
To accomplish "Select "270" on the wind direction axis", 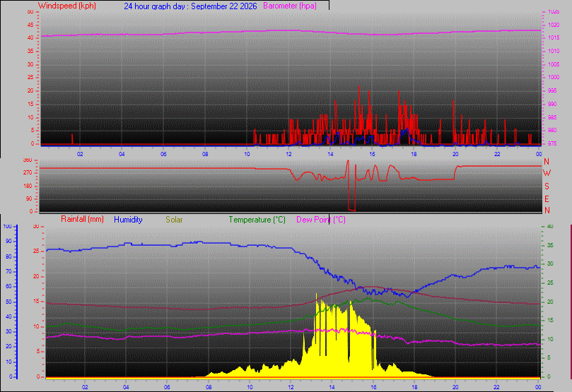I will (x=28, y=172).
